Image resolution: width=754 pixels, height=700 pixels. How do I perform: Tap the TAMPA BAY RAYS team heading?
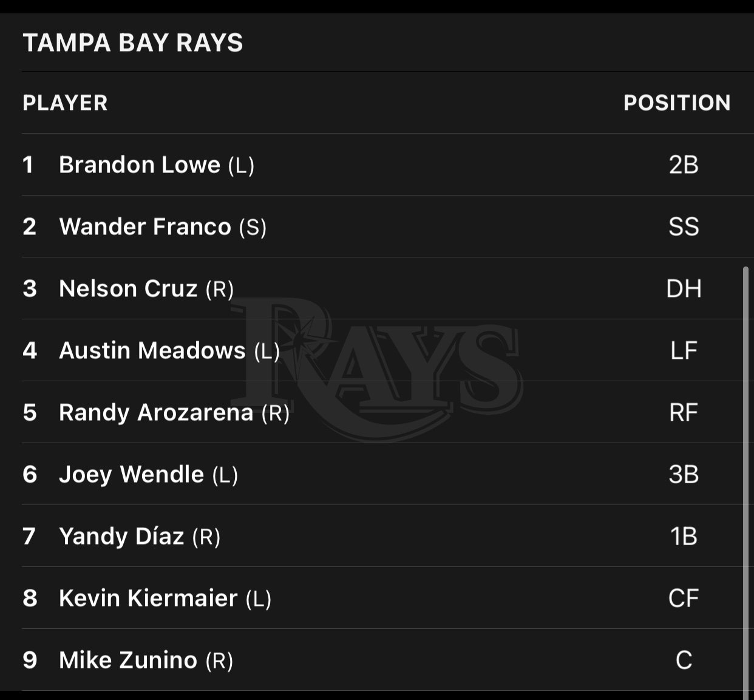point(133,43)
